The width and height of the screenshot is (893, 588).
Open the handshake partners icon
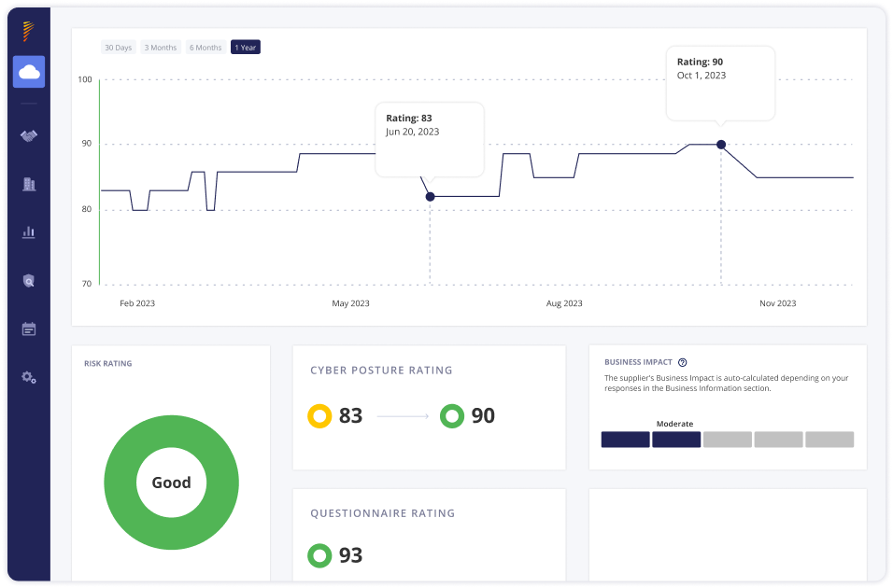click(x=29, y=135)
